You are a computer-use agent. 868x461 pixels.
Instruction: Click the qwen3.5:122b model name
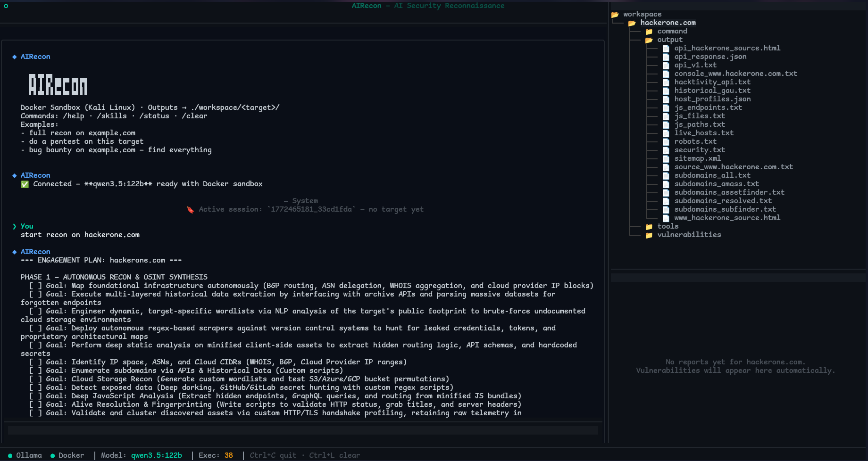pos(156,455)
